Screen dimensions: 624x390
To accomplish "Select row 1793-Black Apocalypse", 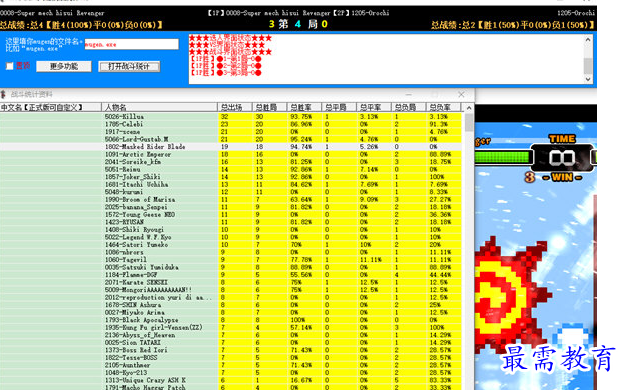I will [x=231, y=320].
